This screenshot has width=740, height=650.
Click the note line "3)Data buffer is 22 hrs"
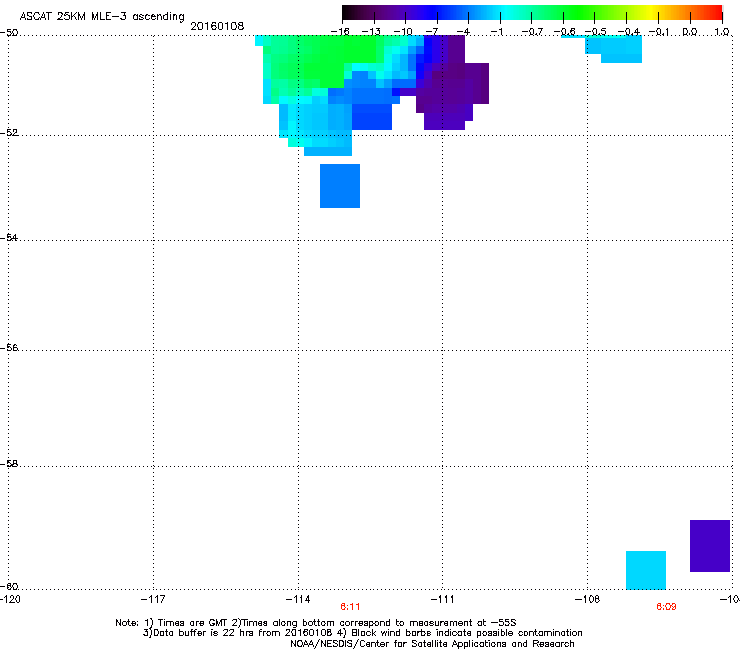coord(362,633)
